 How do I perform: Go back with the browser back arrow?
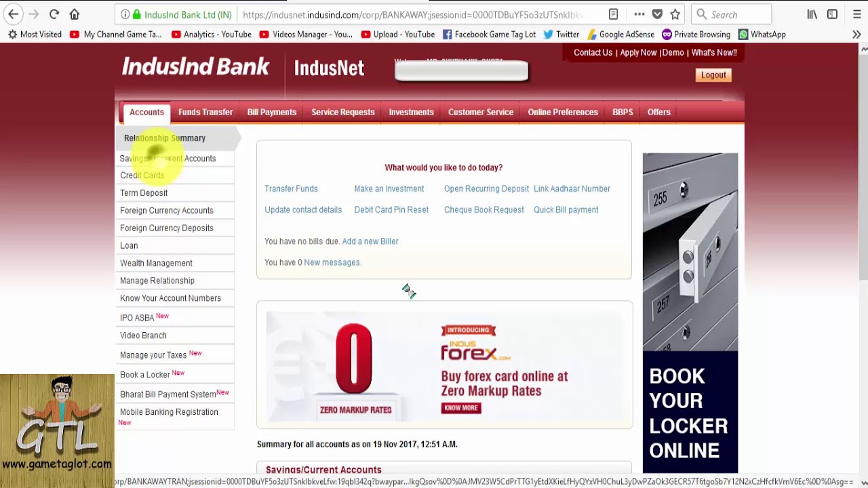[13, 14]
